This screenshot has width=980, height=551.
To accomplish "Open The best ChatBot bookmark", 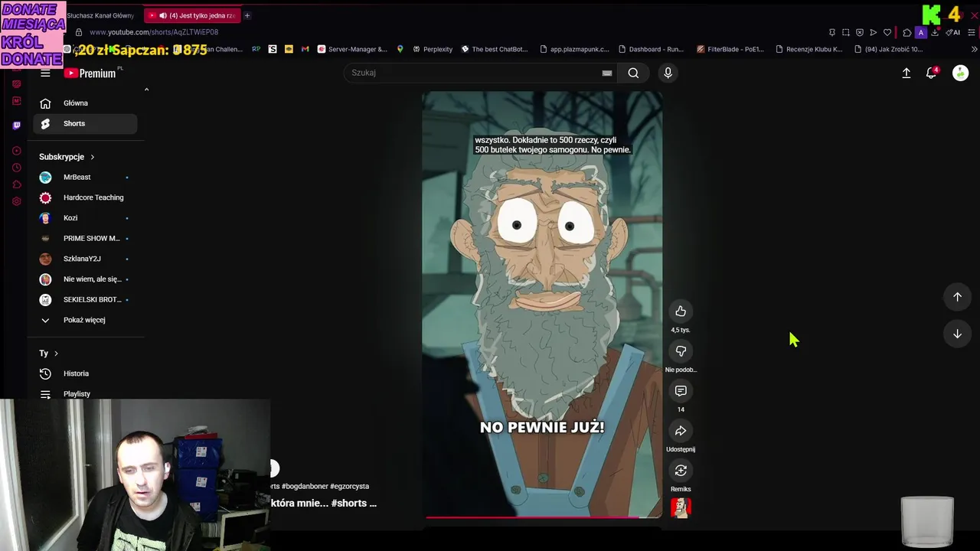I will 495,49.
